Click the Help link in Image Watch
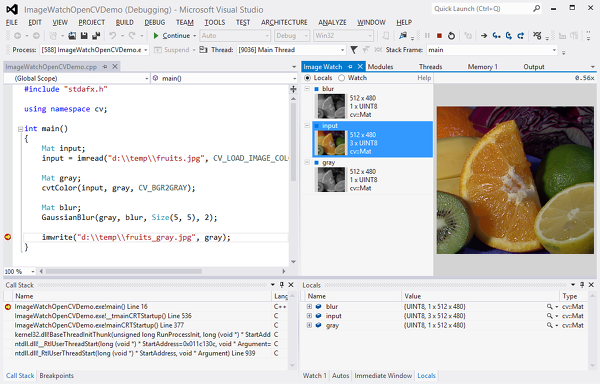This screenshot has height=384, width=600. pos(424,78)
